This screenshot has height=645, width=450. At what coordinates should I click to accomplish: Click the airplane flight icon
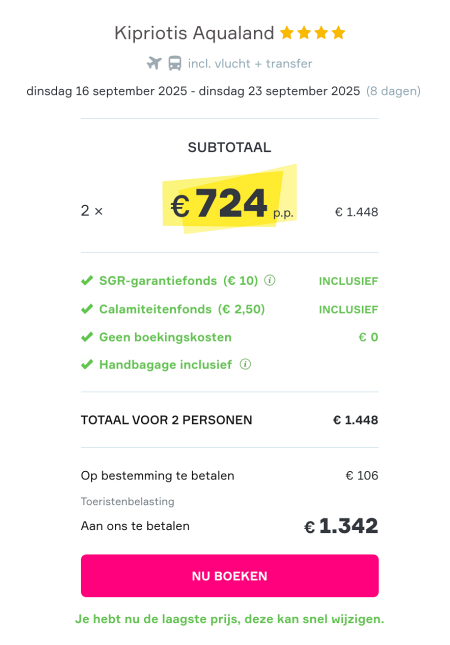(x=154, y=63)
